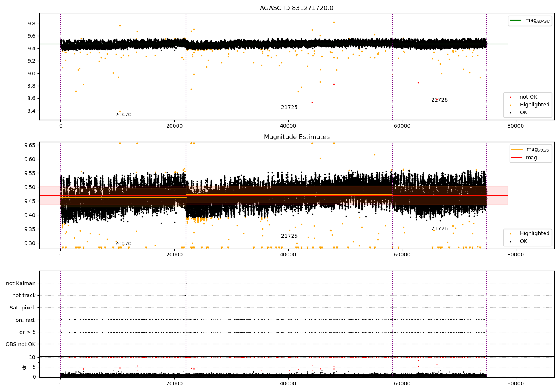Click the 'not Kalman' row label
Image resolution: width=560 pixels, height=392 pixels.
click(21, 283)
